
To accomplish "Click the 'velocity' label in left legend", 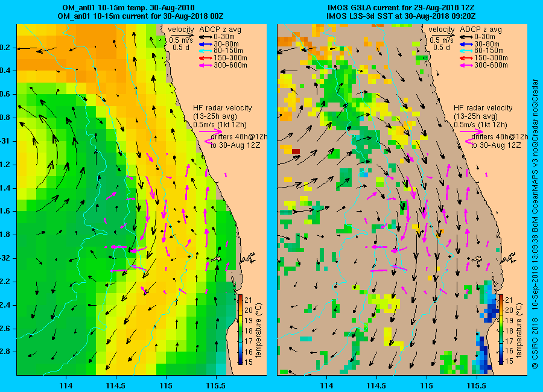I will tap(181, 30).
